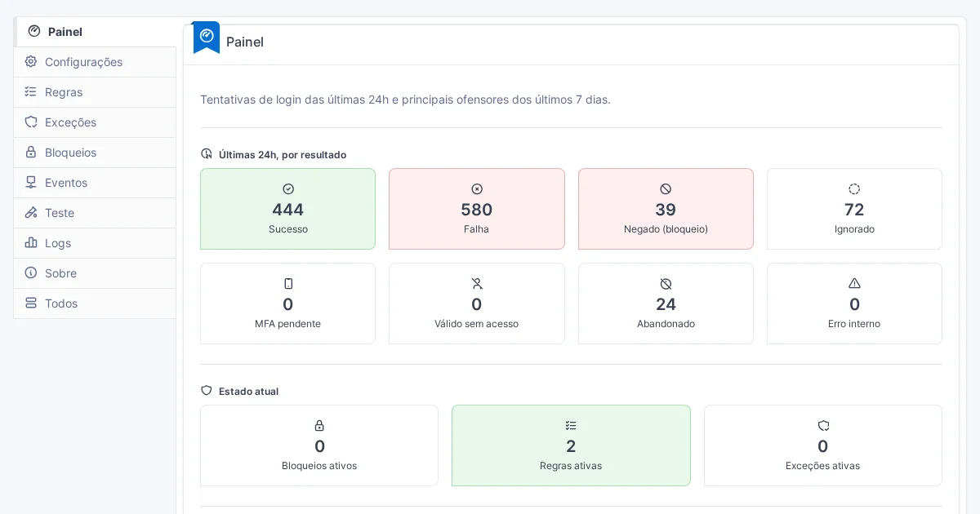Image resolution: width=980 pixels, height=514 pixels.
Task: Open the Painel tab
Action: (x=95, y=32)
